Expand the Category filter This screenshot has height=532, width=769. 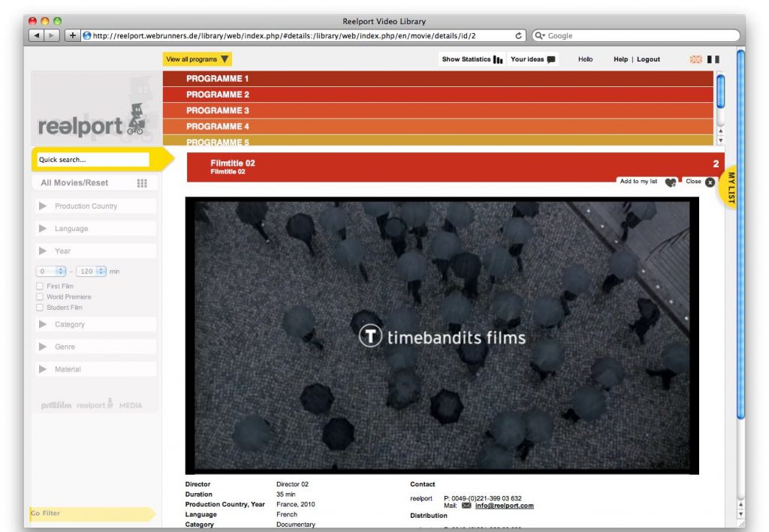[95, 324]
